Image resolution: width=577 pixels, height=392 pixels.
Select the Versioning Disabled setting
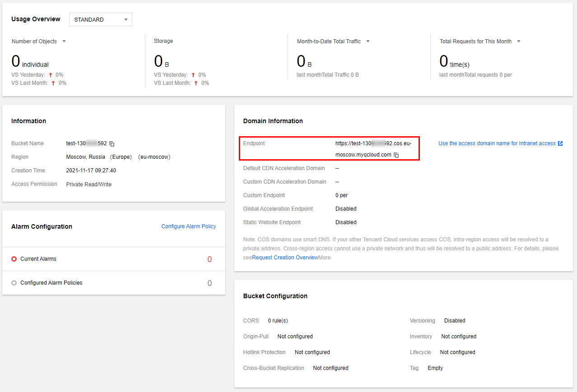[455, 321]
